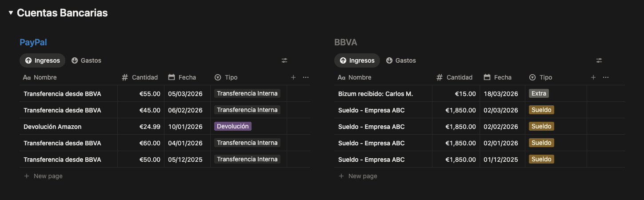Open the PayPal view settings filter icon

coord(284,60)
